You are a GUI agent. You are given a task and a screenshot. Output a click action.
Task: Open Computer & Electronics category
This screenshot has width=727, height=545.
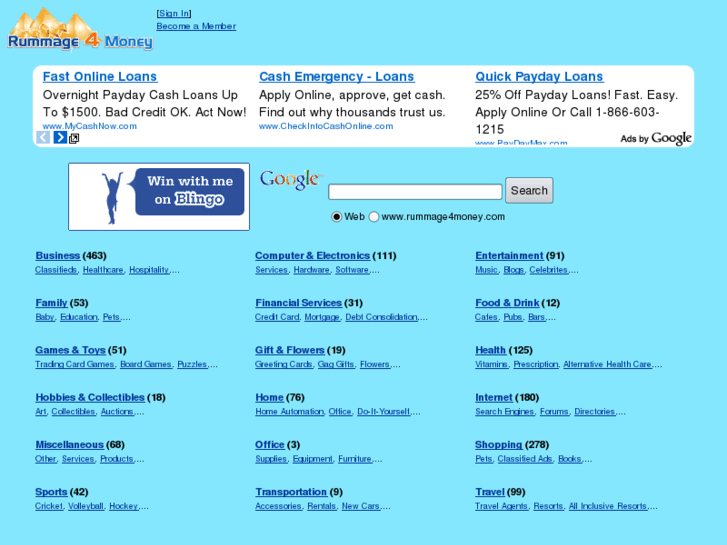click(312, 256)
